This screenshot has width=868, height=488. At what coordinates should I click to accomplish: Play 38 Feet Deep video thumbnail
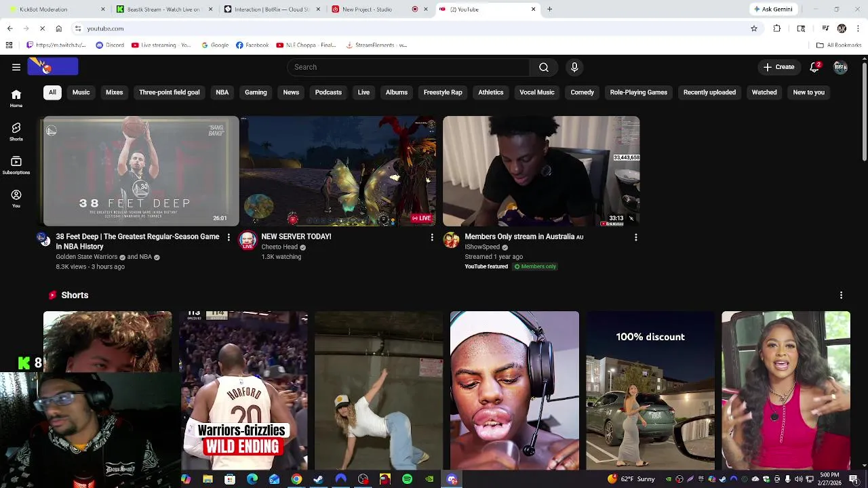click(141, 171)
